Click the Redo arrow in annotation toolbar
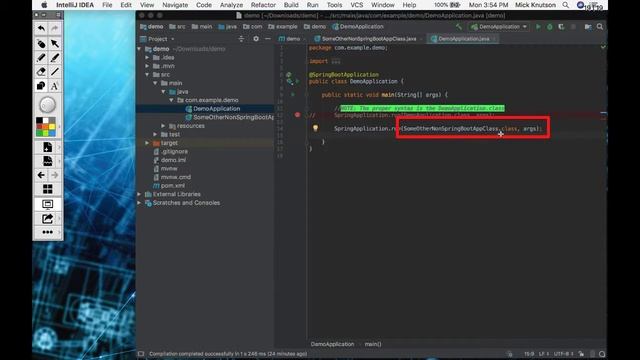Screen dimensions: 640x360 coord(55,29)
